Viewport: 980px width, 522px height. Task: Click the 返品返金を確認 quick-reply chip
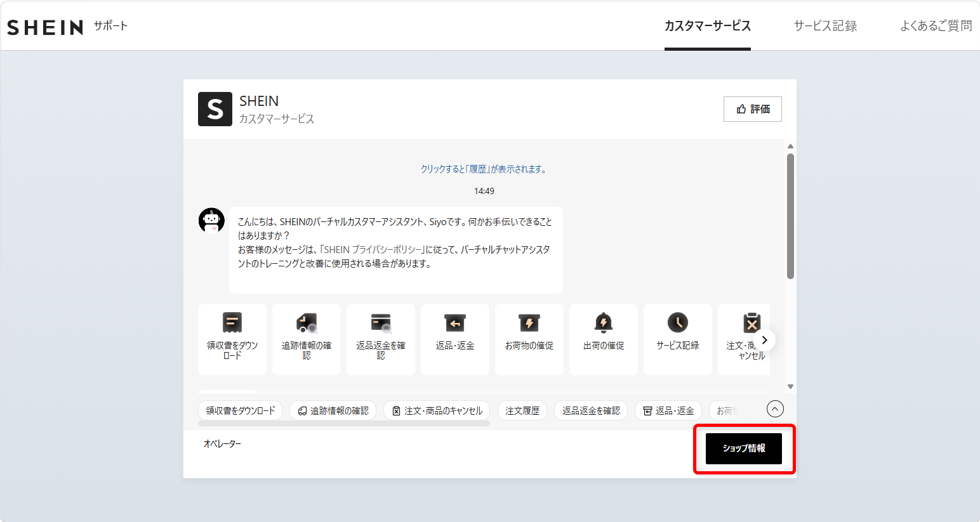coord(591,411)
